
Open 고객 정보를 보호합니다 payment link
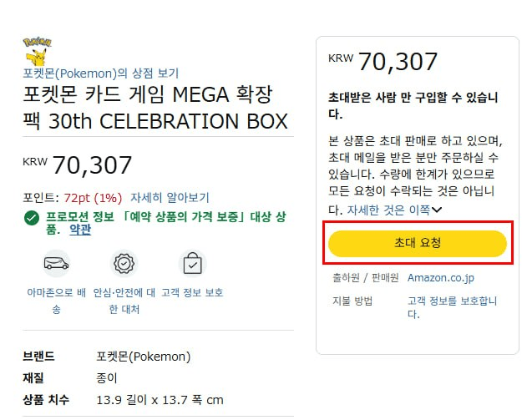(x=452, y=307)
